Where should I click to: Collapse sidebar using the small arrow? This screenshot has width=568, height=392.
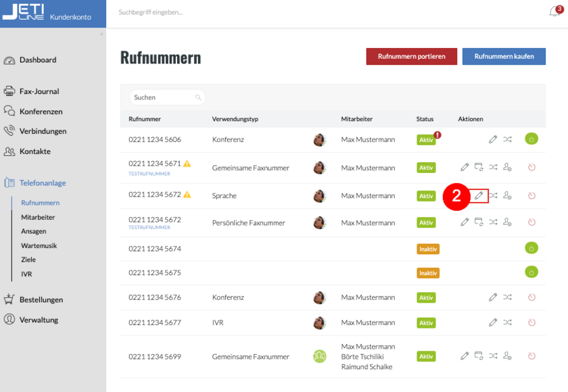[101, 34]
